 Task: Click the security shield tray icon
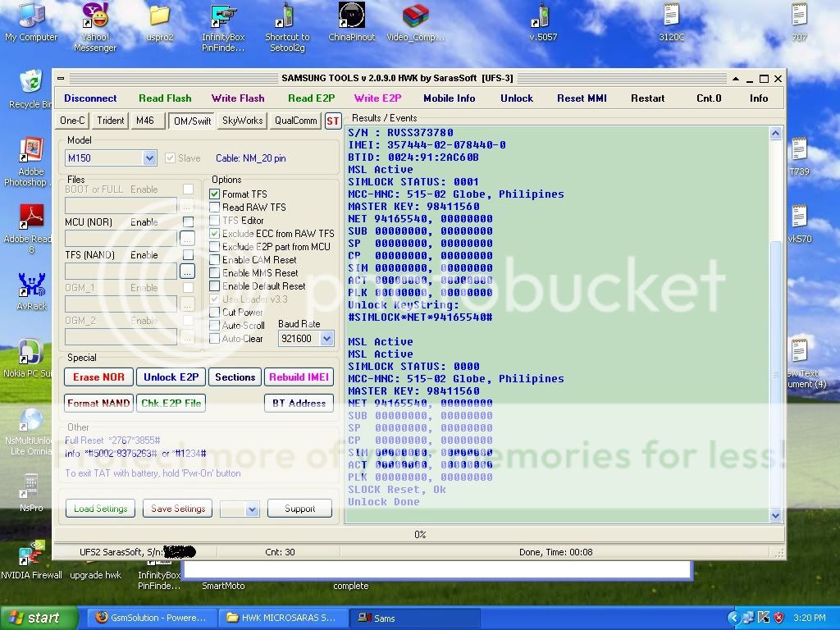[x=779, y=618]
